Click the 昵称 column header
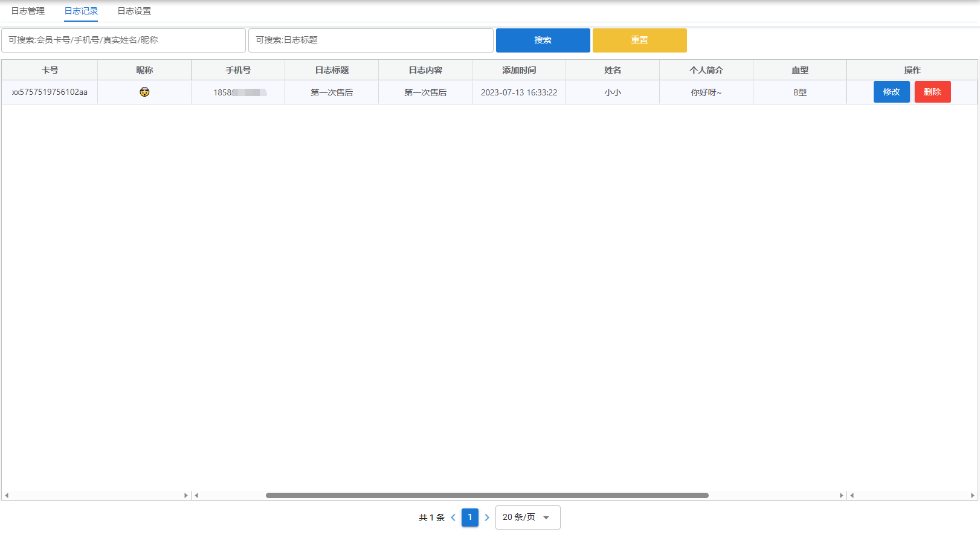Image resolution: width=980 pixels, height=535 pixels. (x=144, y=70)
